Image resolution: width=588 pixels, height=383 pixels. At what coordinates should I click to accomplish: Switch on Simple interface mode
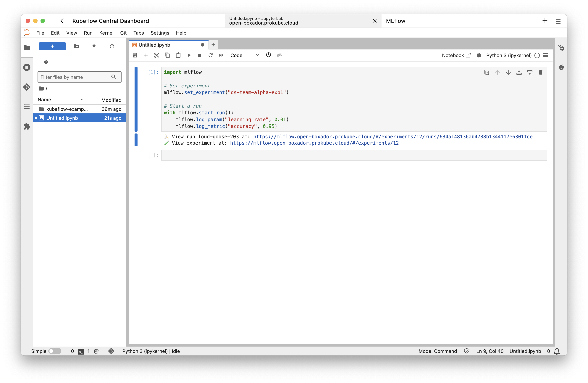point(55,351)
